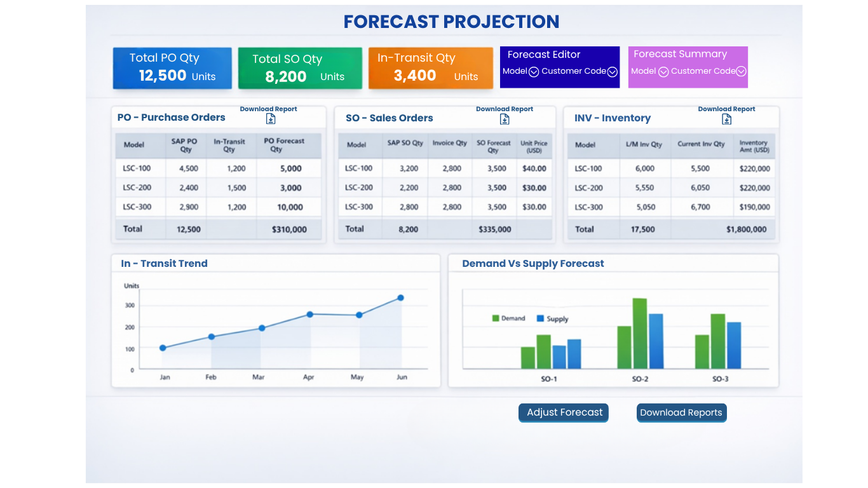Click the green Demand legend swatch

496,318
